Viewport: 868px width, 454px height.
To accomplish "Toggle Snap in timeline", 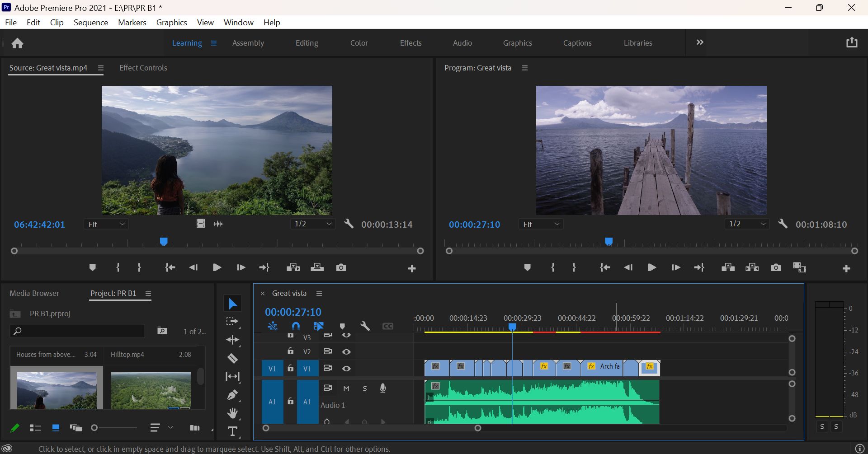I will [296, 326].
